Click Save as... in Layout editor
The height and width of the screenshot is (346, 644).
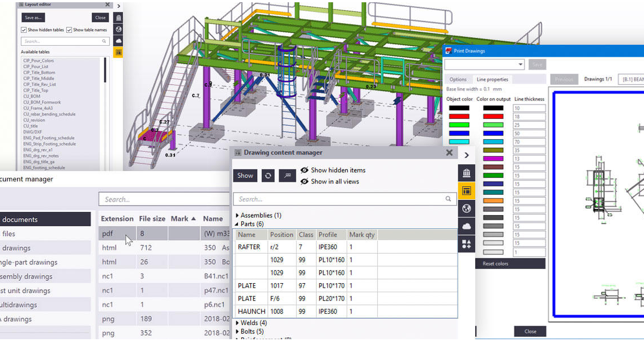[x=33, y=18]
